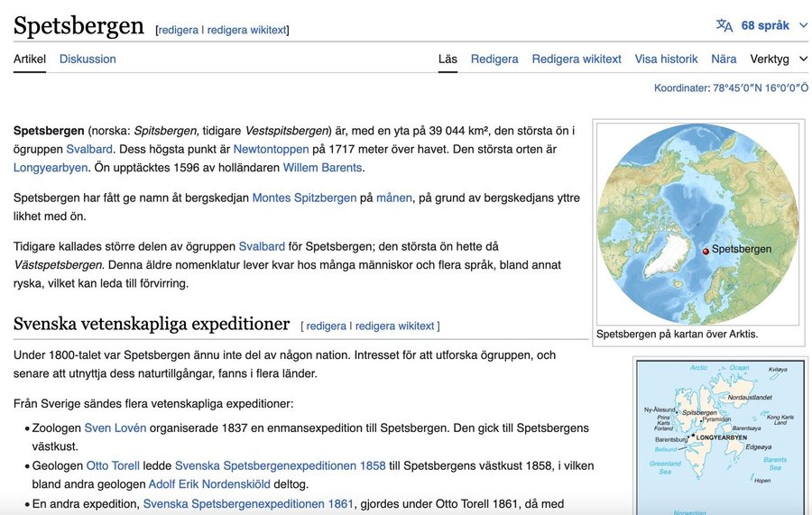Open the Longyearbyen article link

[51, 167]
